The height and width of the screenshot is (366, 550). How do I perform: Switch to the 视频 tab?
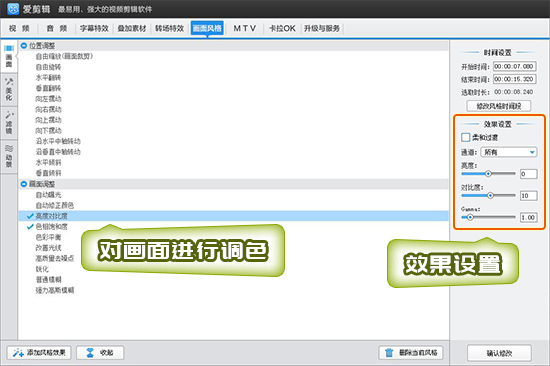pos(19,28)
